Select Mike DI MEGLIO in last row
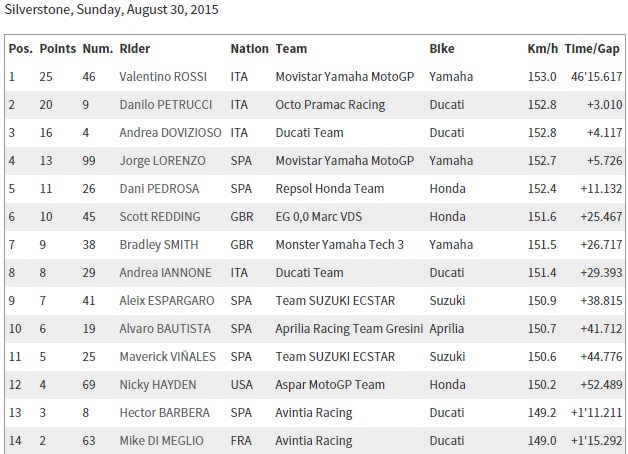The height and width of the screenshot is (454, 628). pos(160,440)
